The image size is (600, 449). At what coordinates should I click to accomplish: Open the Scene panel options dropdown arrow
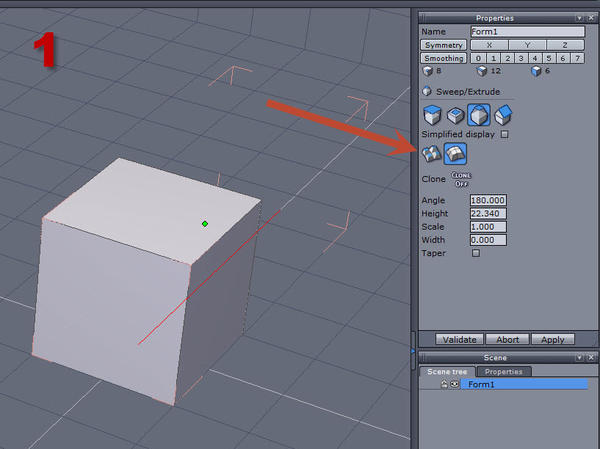click(x=579, y=357)
